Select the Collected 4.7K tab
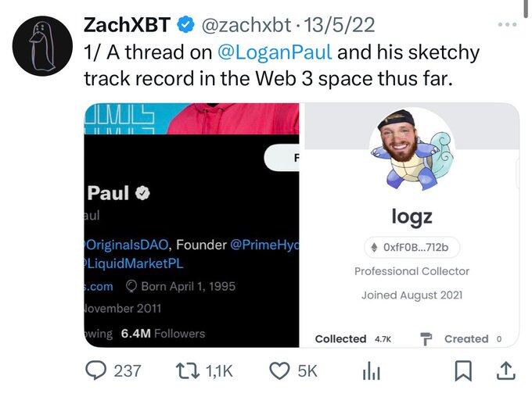This screenshot has width=532, height=397. [353, 338]
